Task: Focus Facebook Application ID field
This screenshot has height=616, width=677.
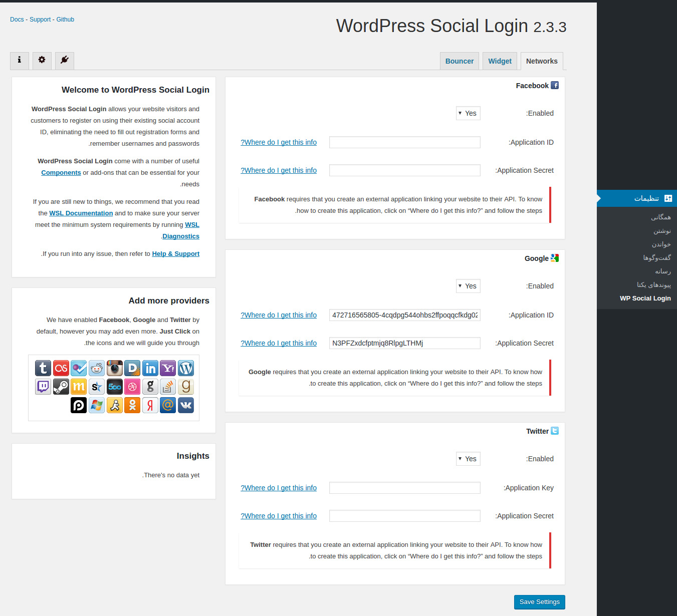Action: click(x=405, y=142)
